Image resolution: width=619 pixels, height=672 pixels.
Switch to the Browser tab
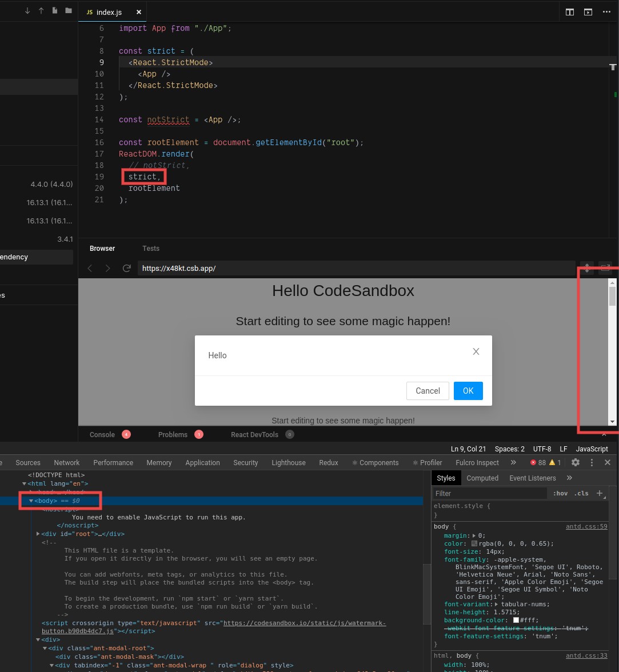click(102, 249)
